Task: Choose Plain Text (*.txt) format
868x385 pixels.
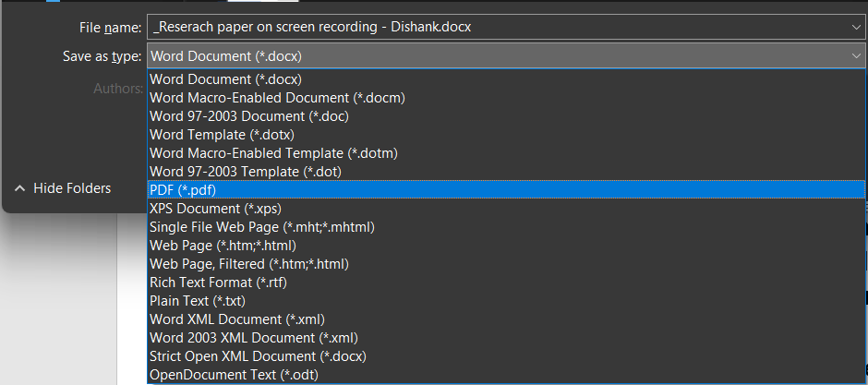Action: [198, 300]
